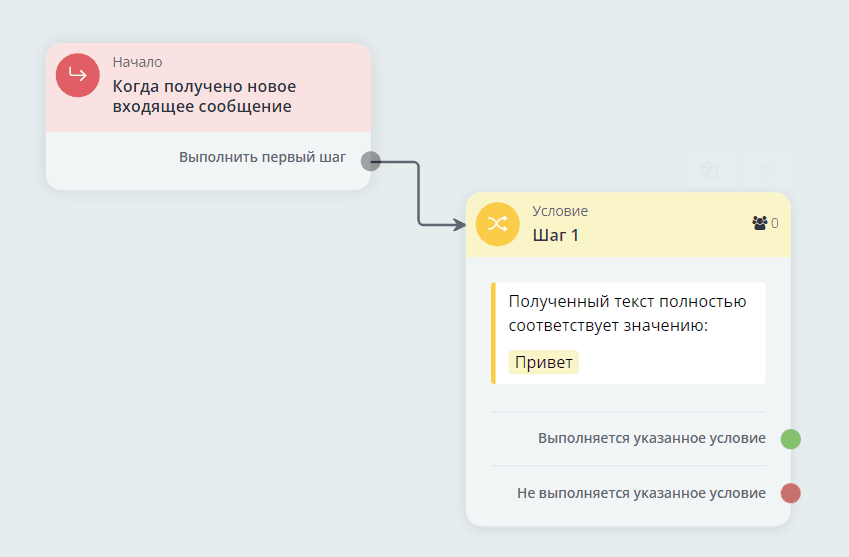Click the 'Условие' block type label
The height and width of the screenshot is (557, 849).
560,211
